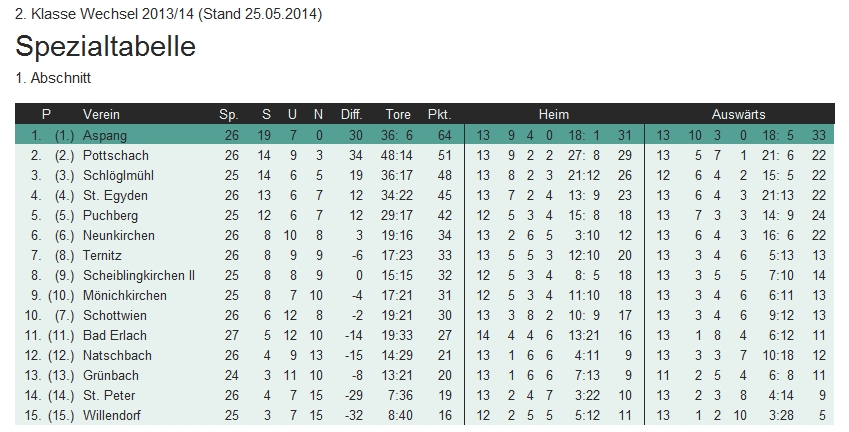Click on St. Egyden team

point(110,195)
